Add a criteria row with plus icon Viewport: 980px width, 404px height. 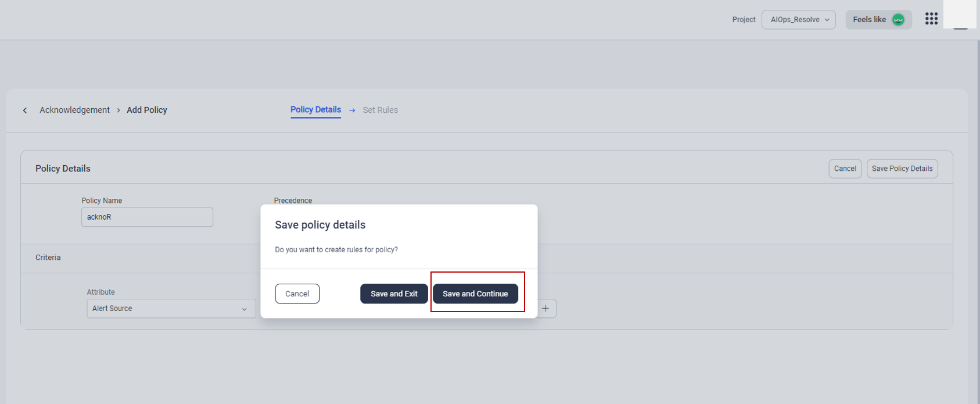click(545, 309)
